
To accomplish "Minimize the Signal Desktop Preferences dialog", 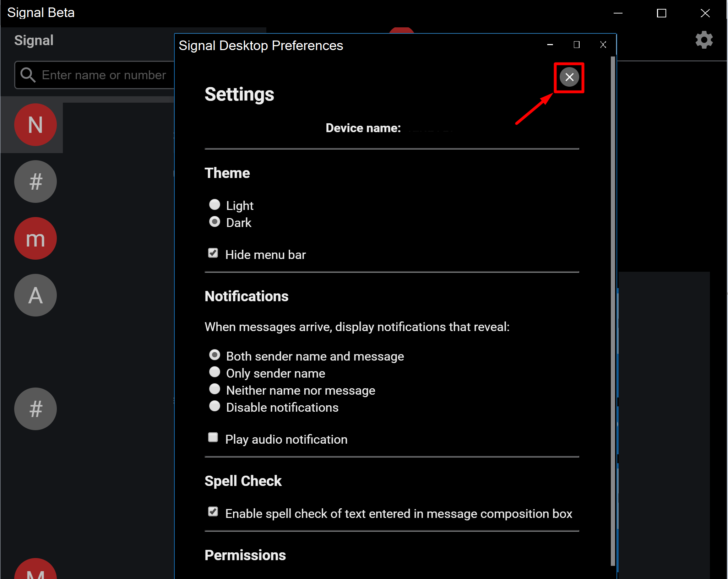I will pyautogui.click(x=550, y=45).
